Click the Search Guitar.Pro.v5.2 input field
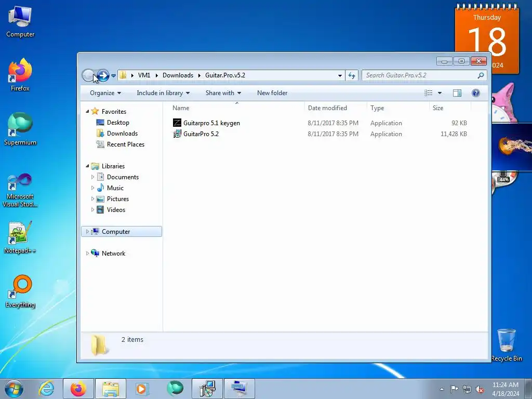Image resolution: width=532 pixels, height=399 pixels. [x=420, y=75]
